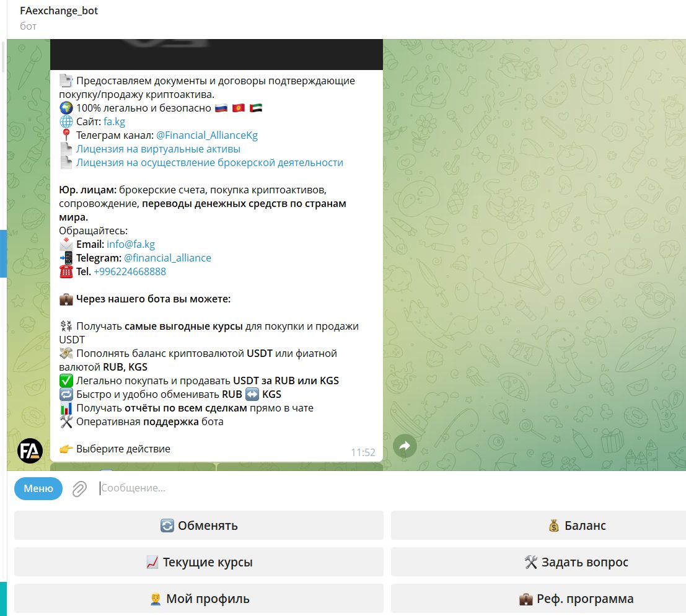The image size is (686, 616).
Task: Open the fa.kg site link
Action: click(114, 121)
